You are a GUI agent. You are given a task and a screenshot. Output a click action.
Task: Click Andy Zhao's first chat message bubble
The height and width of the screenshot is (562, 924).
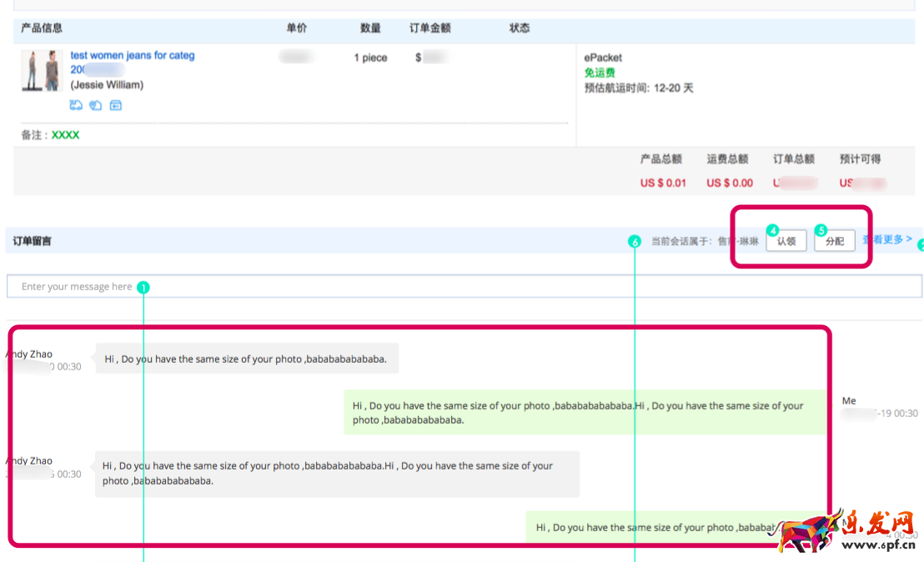(x=244, y=358)
